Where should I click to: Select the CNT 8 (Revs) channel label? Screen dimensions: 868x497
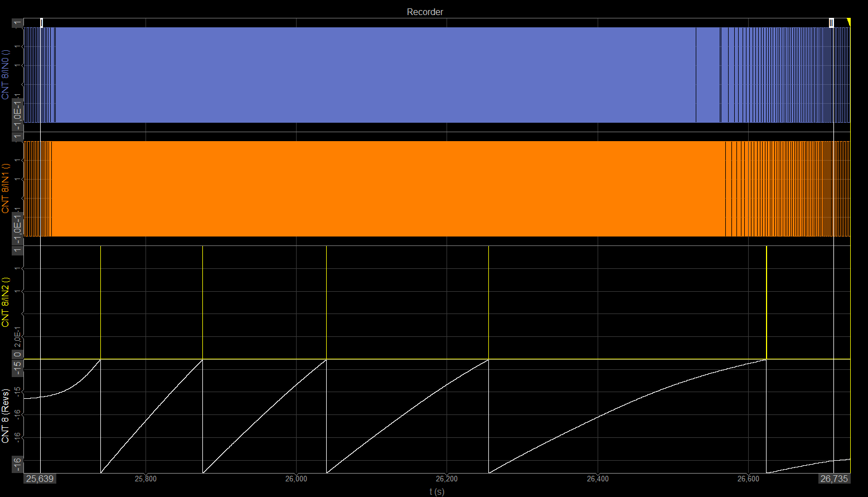click(6, 416)
